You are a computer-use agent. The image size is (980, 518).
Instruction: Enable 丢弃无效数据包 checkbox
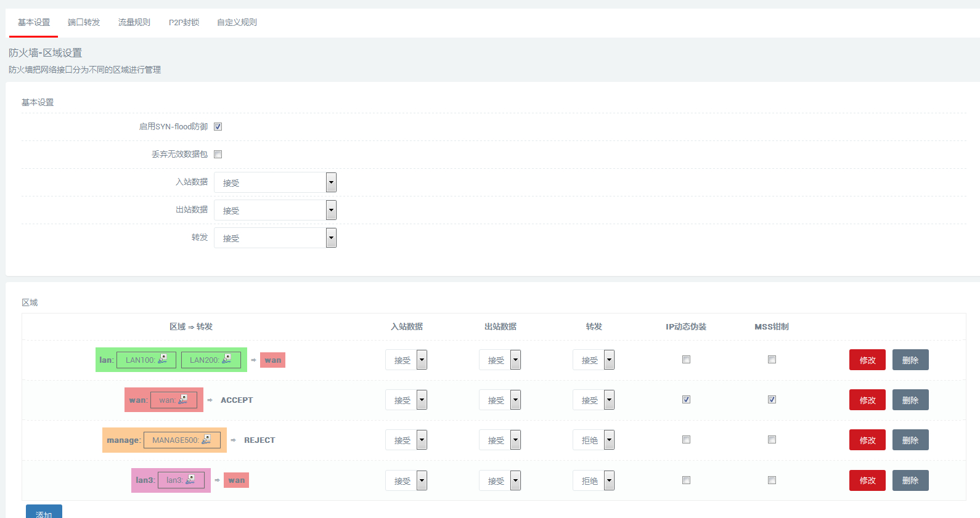218,154
